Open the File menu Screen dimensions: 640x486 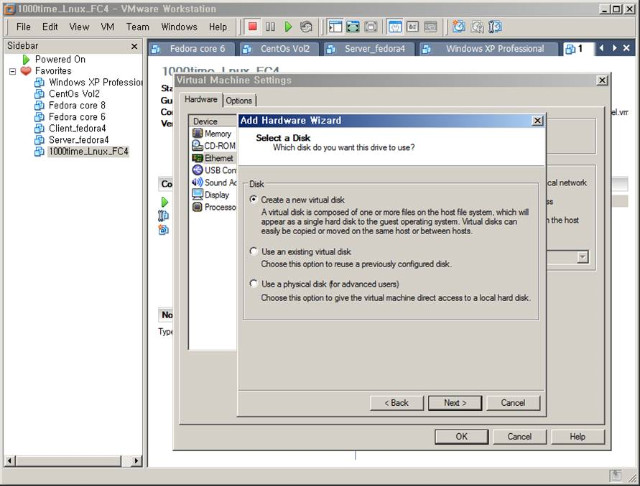pyautogui.click(x=23, y=27)
